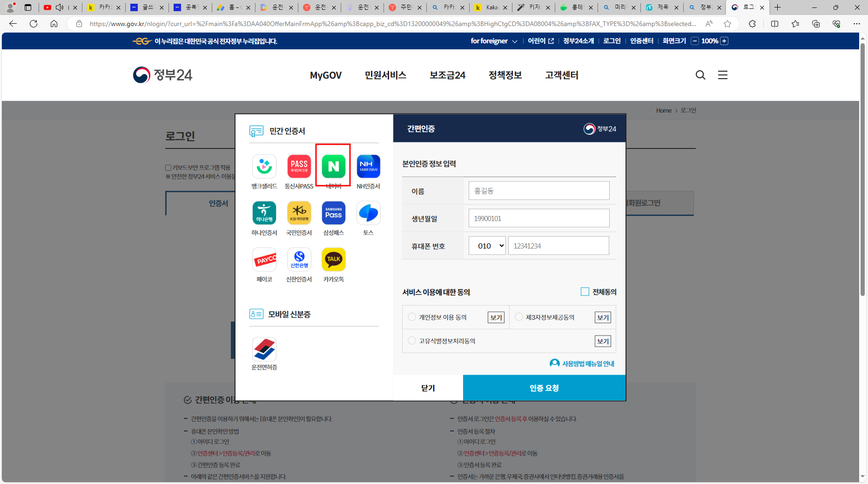
Task: Select the 카카오톡 certificate icon
Action: pyautogui.click(x=333, y=260)
